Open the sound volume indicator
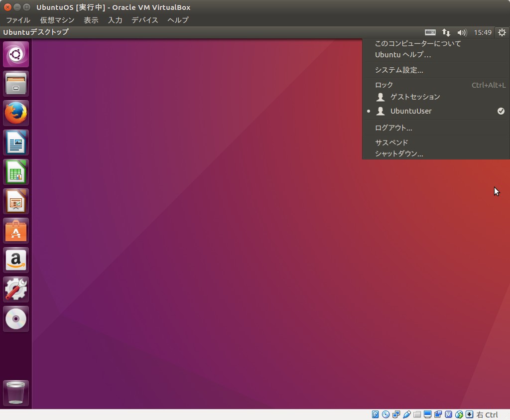This screenshot has width=510, height=420. click(462, 32)
